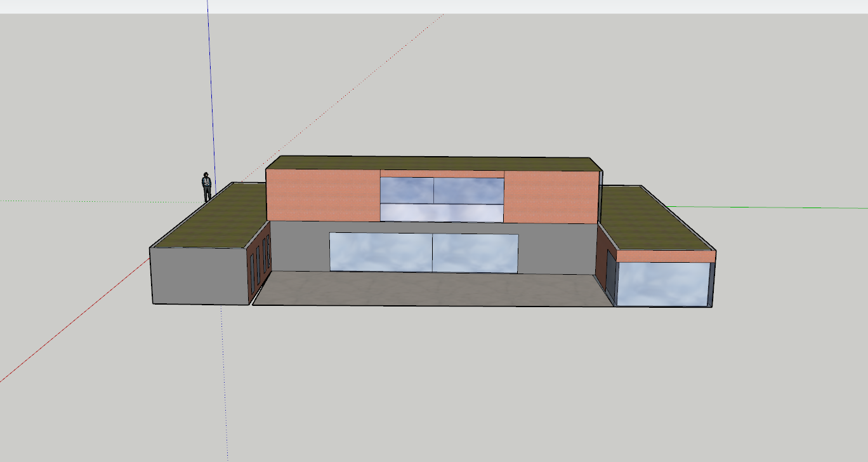Click the solid green axis line
868x462 pixels.
coord(793,207)
